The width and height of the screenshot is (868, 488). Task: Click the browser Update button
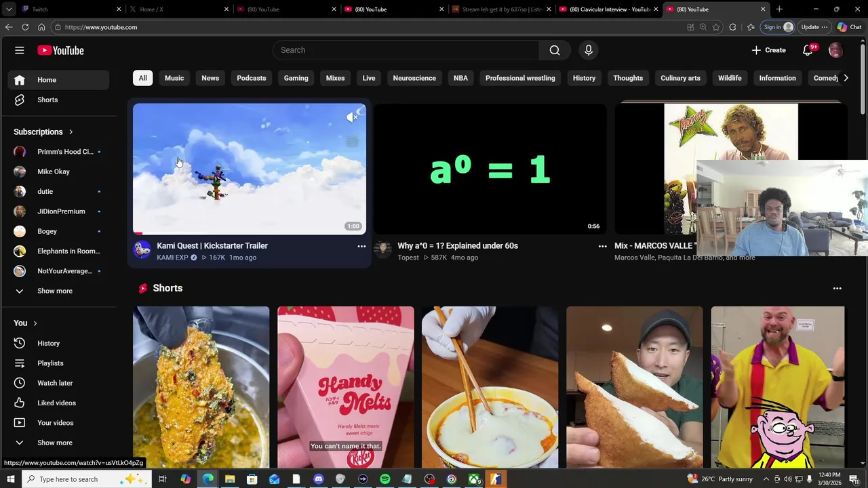pyautogui.click(x=814, y=27)
